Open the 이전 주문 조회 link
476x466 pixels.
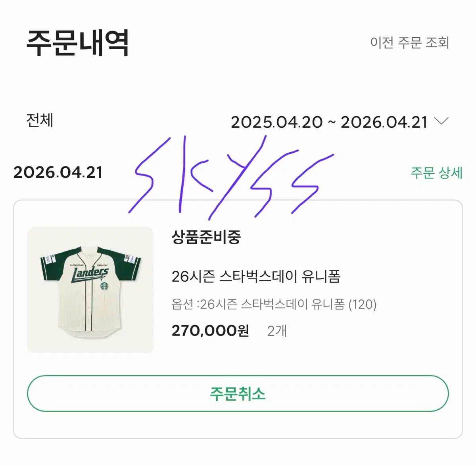[409, 42]
